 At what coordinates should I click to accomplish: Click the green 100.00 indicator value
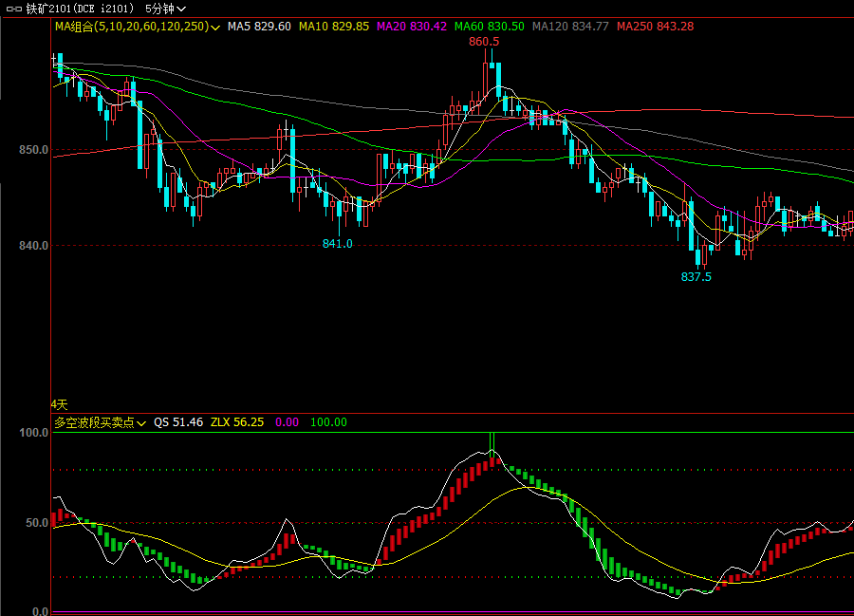(328, 422)
